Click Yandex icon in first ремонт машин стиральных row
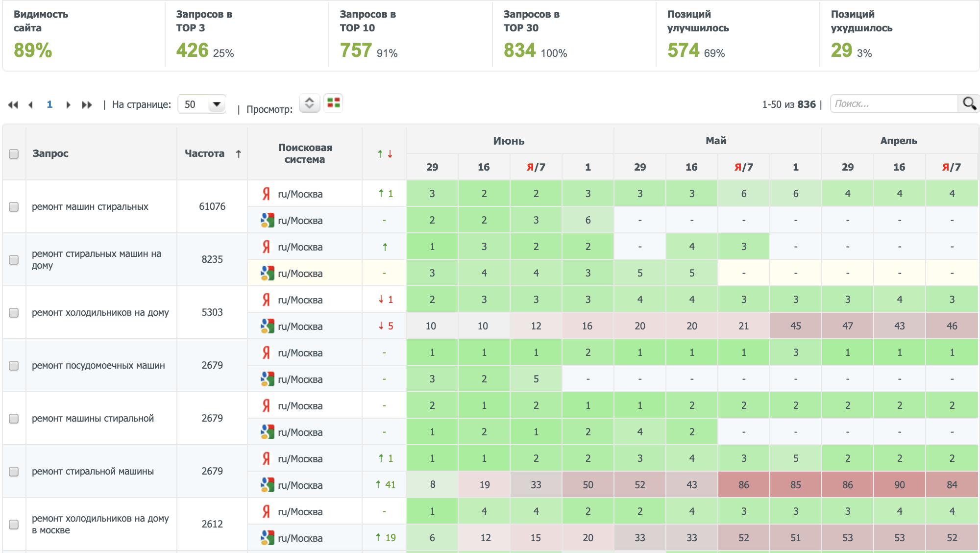 click(266, 194)
